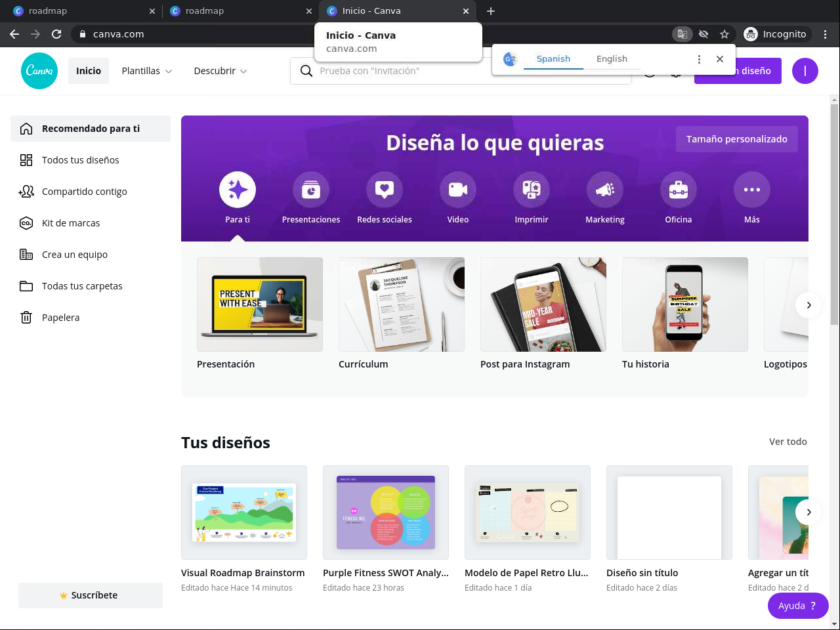Open Crea un equipo in the sidebar

coord(91,255)
